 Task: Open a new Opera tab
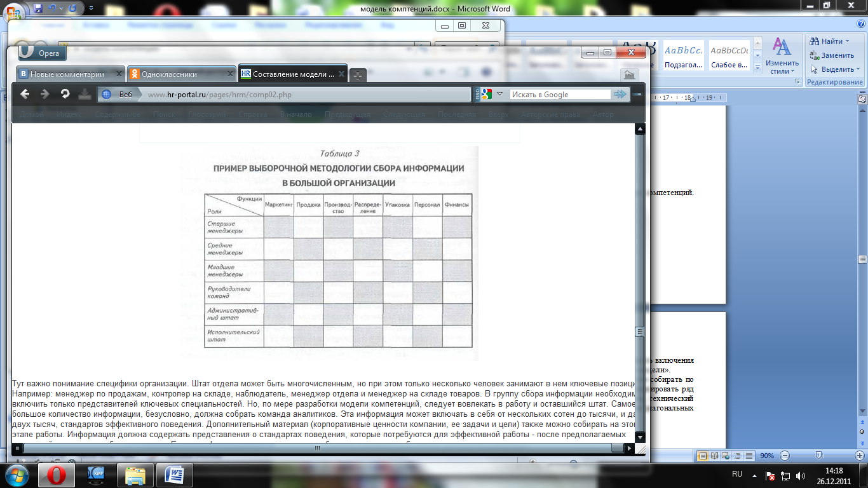click(x=358, y=75)
